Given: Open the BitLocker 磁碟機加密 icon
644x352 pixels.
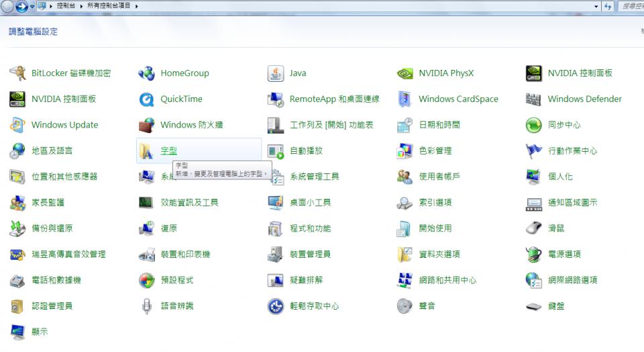Looking at the screenshot, I should [17, 73].
